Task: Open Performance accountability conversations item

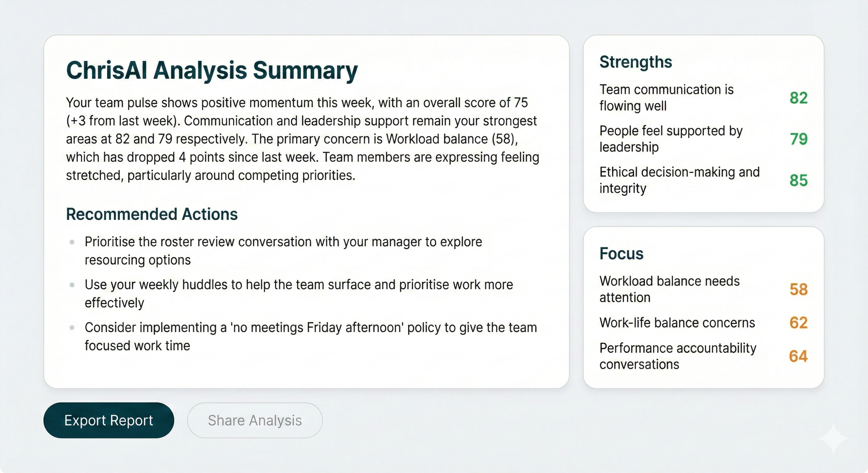Action: coord(678,356)
